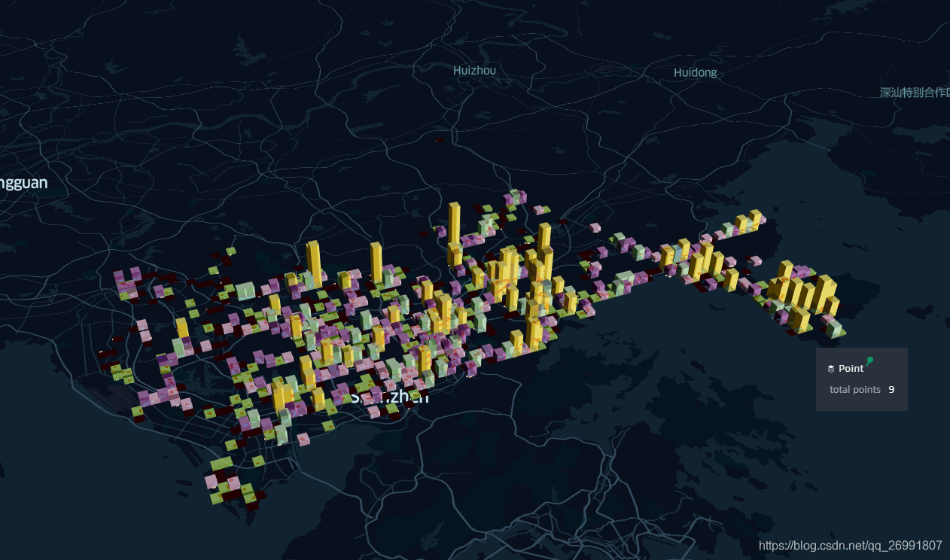Click the Shenzhen city label
This screenshot has height=560, width=950.
click(389, 396)
